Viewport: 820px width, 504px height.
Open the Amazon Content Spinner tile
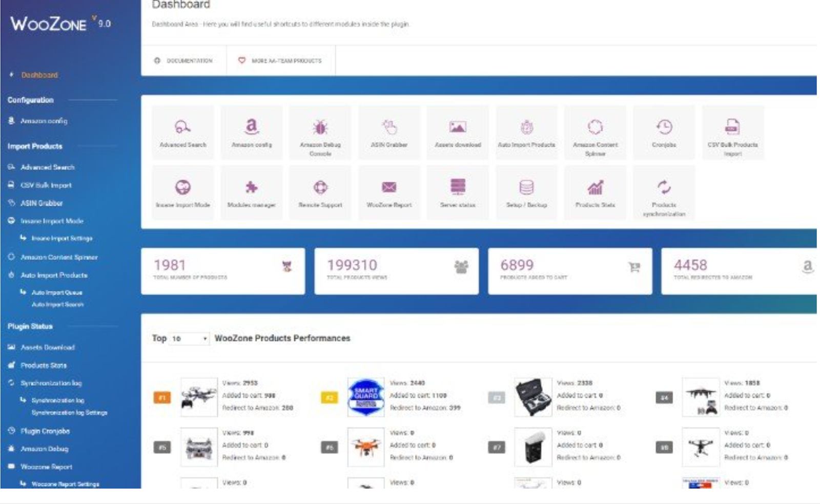595,133
